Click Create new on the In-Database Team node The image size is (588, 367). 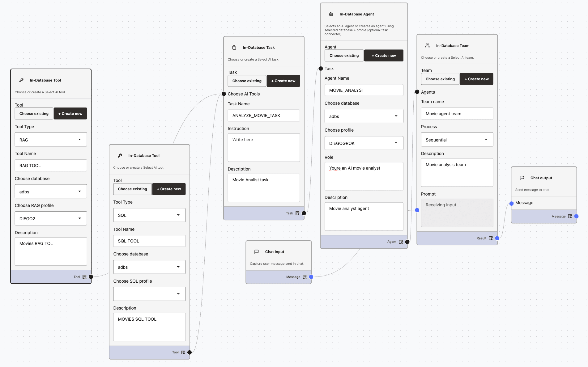(x=476, y=79)
